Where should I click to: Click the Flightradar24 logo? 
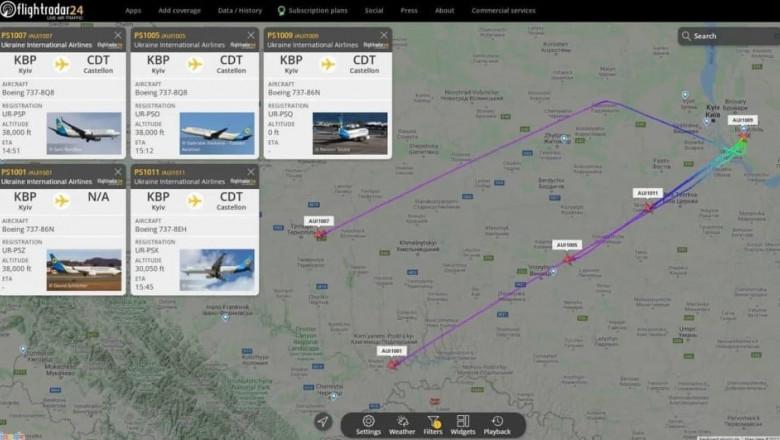click(x=42, y=10)
